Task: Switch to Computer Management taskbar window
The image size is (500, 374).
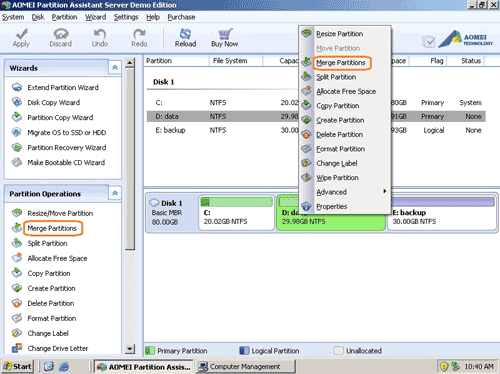Action: pyautogui.click(x=245, y=367)
